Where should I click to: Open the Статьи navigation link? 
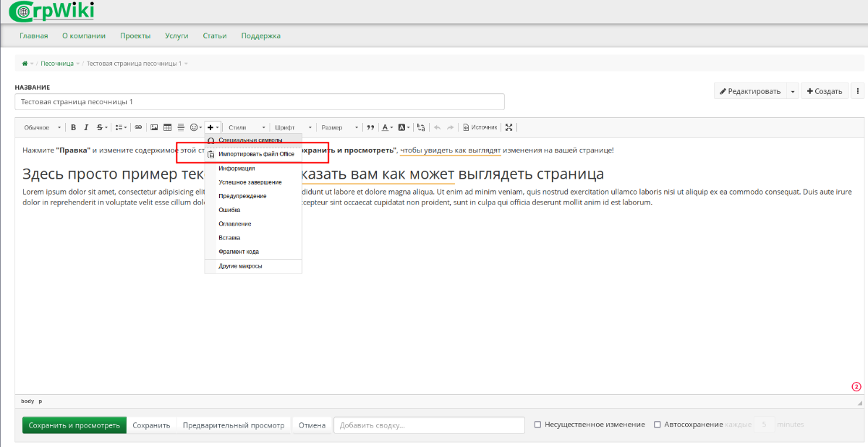tap(215, 35)
